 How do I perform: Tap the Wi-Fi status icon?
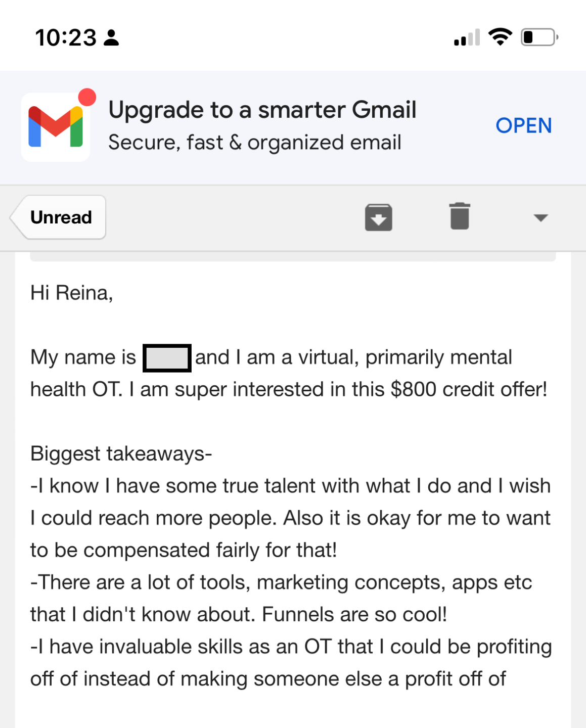coord(500,37)
